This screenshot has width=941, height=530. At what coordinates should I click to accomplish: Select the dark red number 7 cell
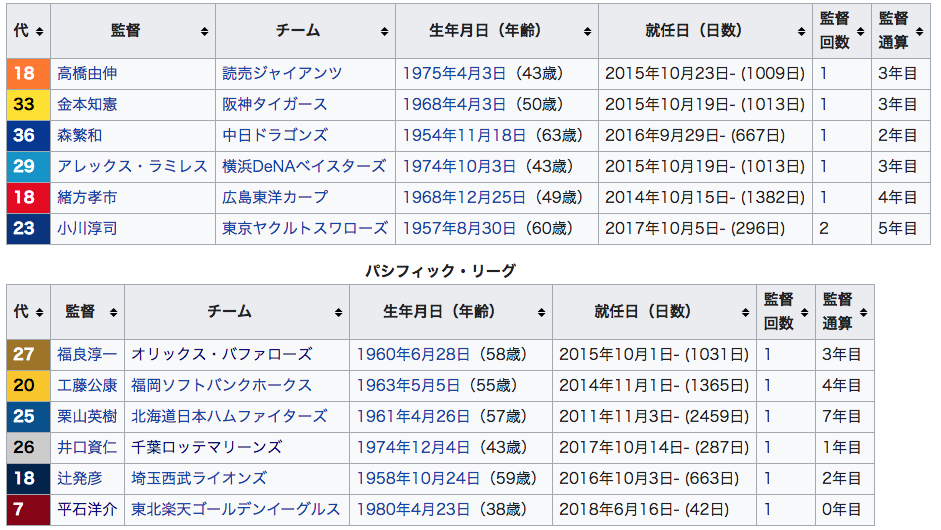tap(29, 510)
